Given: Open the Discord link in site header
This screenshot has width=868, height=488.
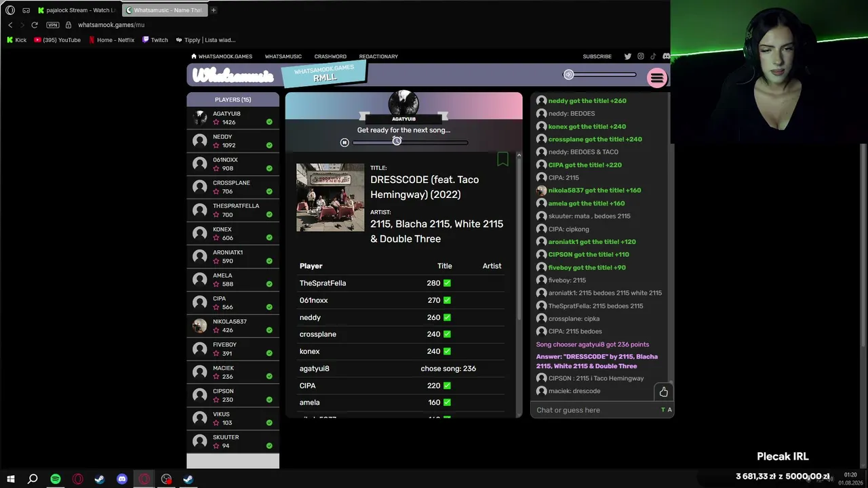Looking at the screenshot, I should pos(666,56).
